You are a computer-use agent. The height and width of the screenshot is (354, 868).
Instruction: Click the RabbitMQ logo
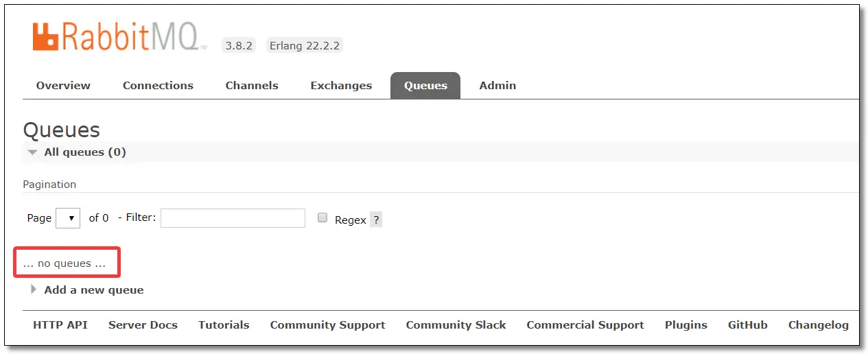120,38
